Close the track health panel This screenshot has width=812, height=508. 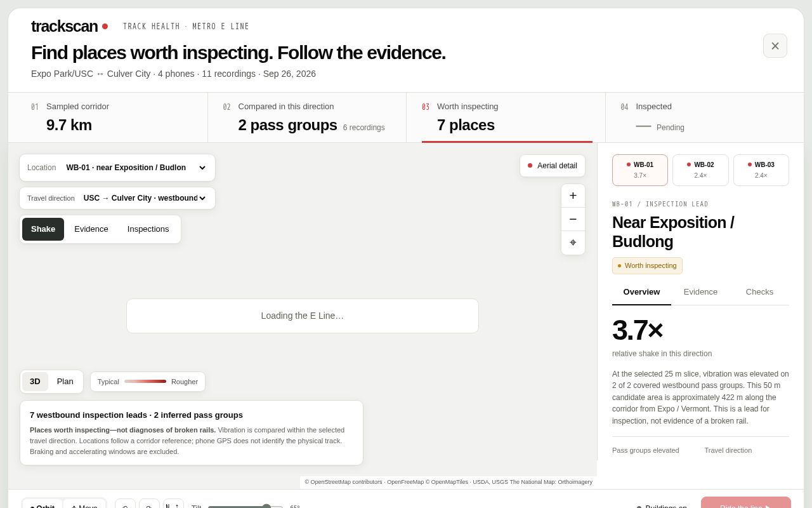point(775,46)
